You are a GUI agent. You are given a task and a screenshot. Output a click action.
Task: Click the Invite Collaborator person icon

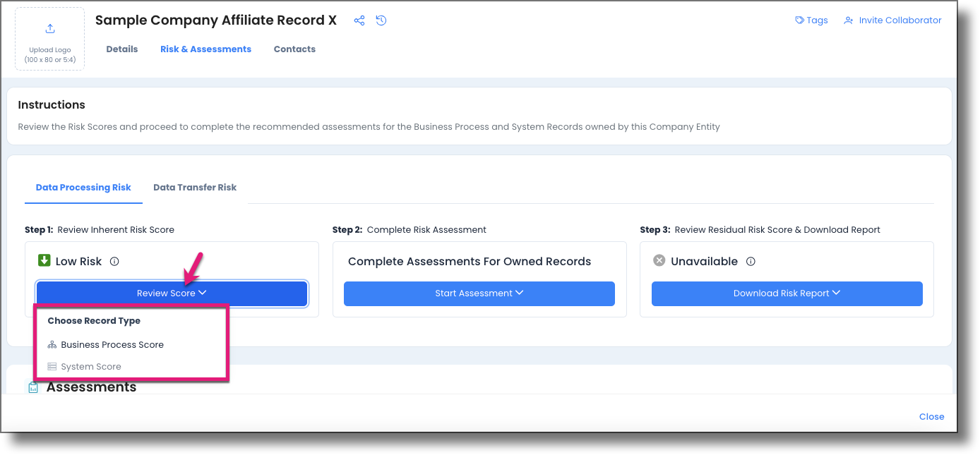849,20
